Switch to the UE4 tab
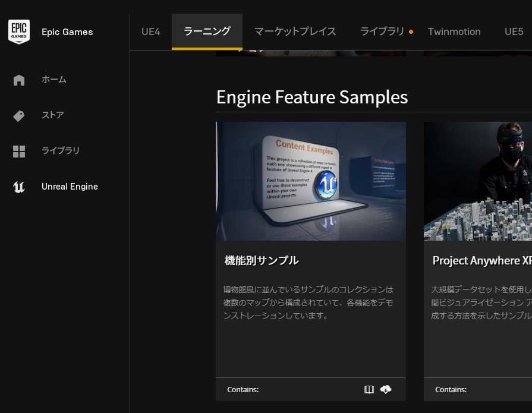 [x=150, y=32]
